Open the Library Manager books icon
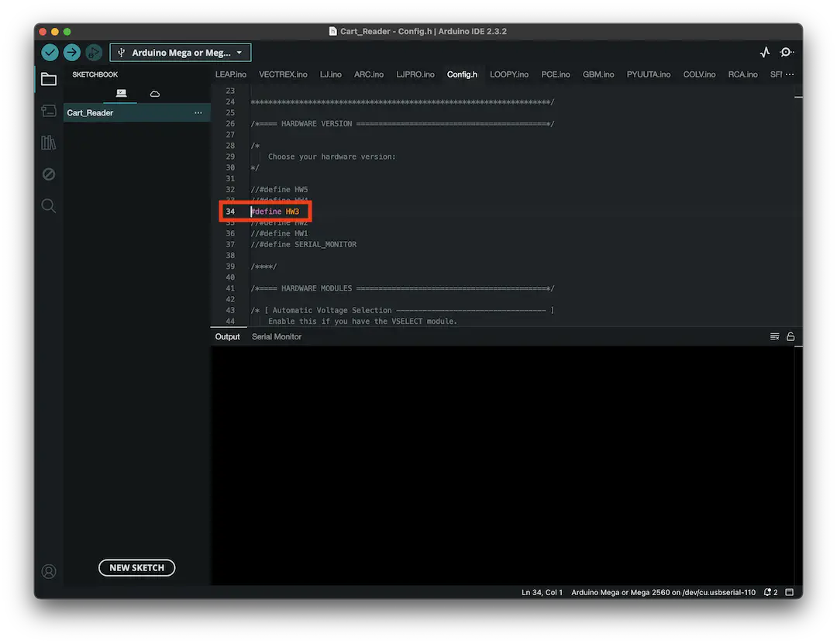This screenshot has height=644, width=837. point(49,143)
